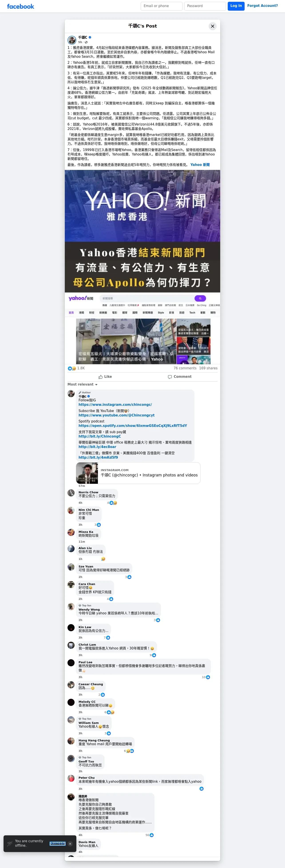Focus the Password field
Screen dimensions: 285x868
205,6
